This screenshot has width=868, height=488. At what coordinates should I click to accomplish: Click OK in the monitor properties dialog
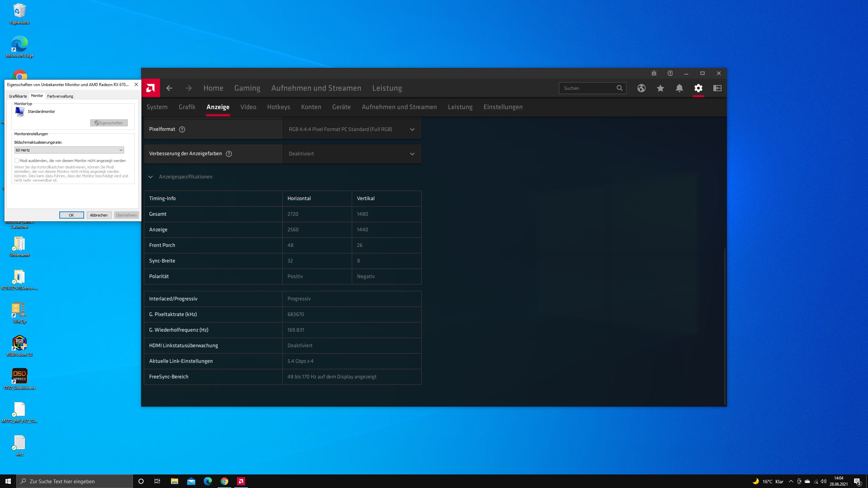(x=71, y=215)
